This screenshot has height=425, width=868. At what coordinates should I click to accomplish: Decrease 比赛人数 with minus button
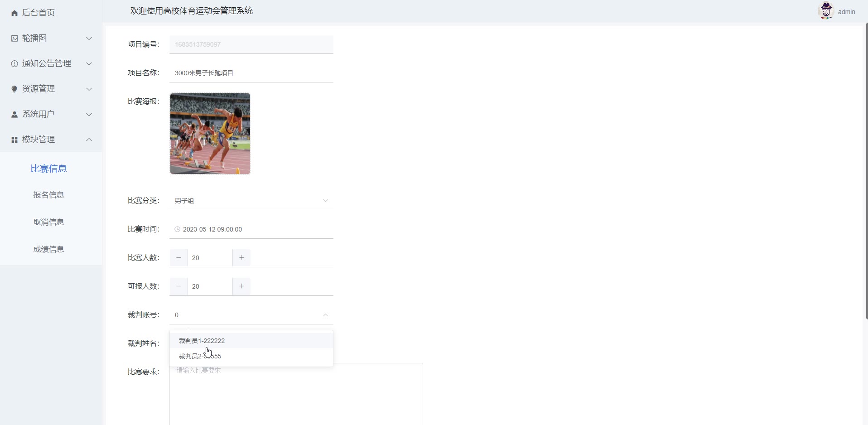tap(178, 258)
